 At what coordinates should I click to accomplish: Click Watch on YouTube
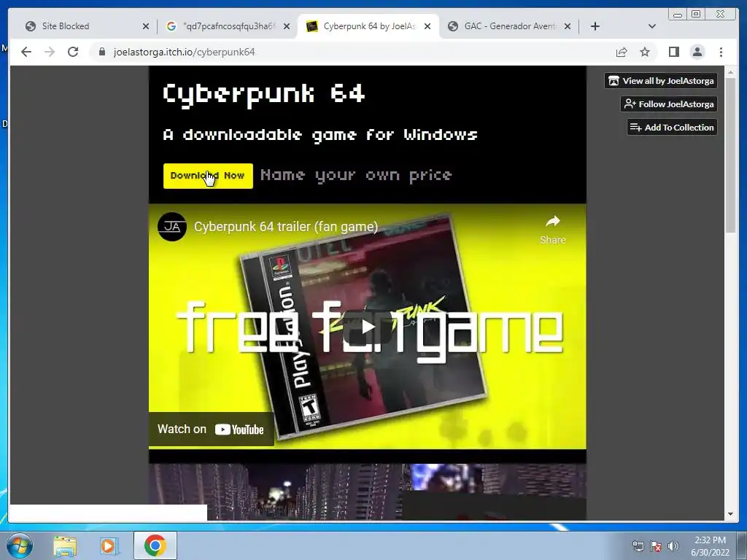tap(211, 429)
